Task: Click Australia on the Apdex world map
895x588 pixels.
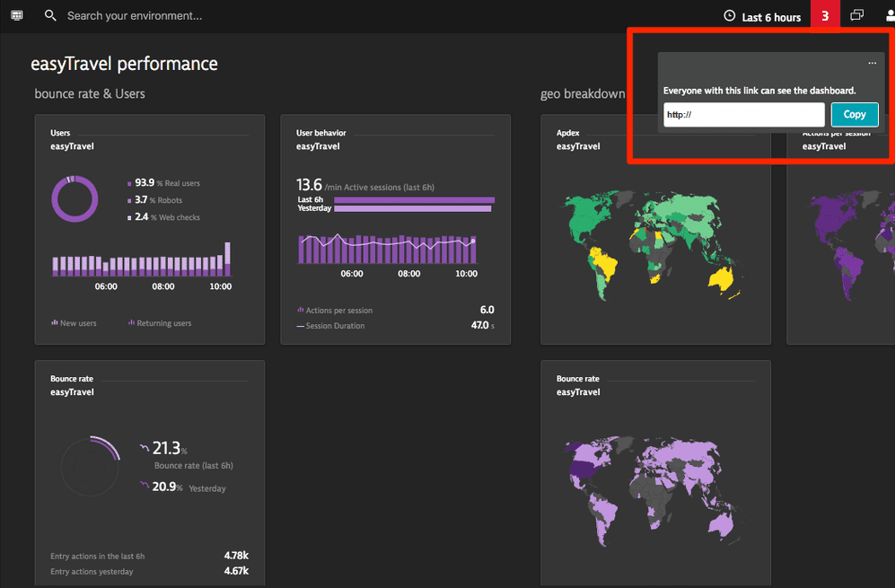Action: click(722, 278)
